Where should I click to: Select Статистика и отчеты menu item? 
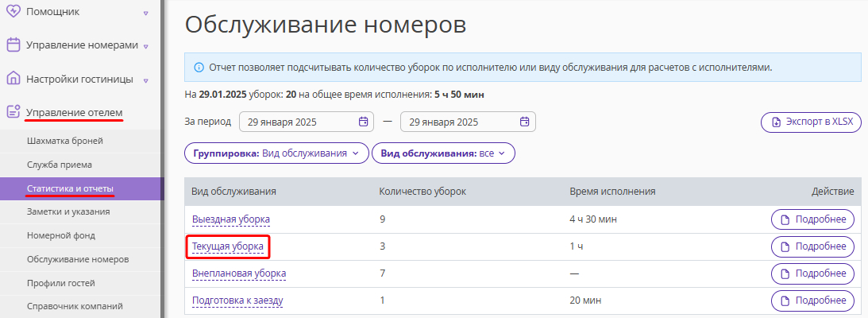click(82, 188)
